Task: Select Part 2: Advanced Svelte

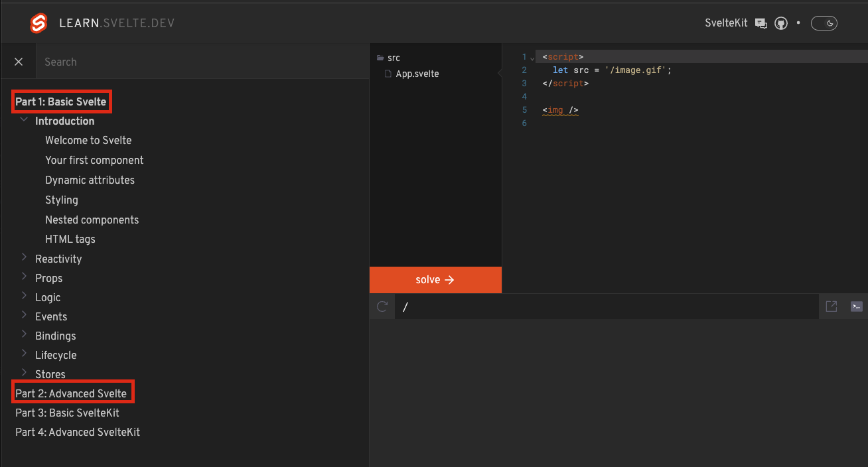Action: point(71,393)
